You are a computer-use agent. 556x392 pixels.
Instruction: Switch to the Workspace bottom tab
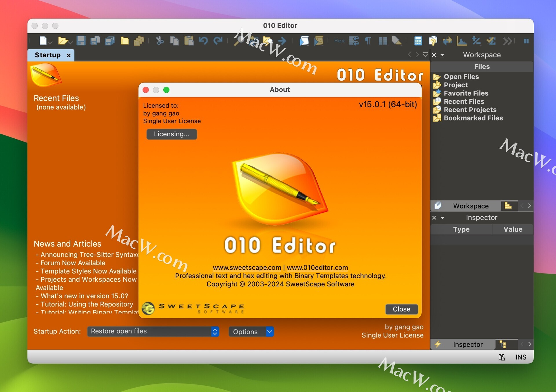465,206
